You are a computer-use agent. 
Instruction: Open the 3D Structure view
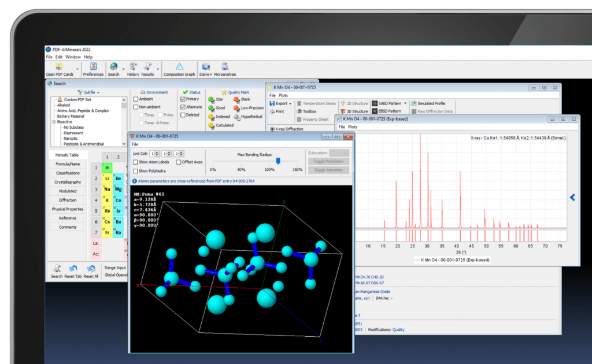point(354,112)
